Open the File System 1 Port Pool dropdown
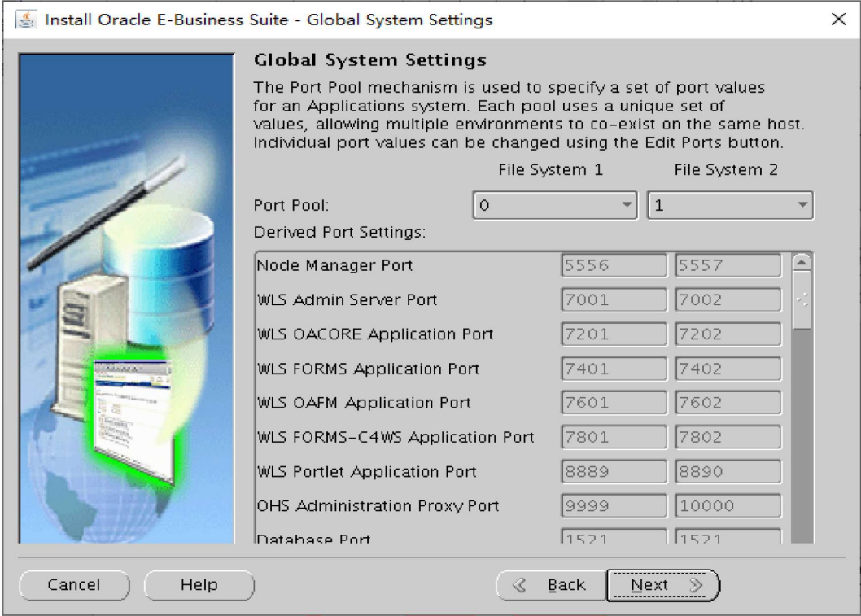Viewport: 861px width, 616px height. click(554, 205)
